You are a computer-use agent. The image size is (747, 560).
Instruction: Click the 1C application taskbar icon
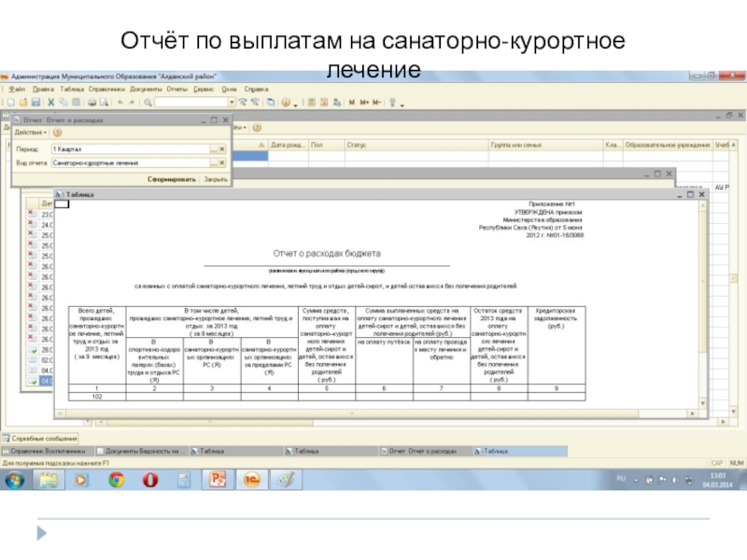[251, 480]
